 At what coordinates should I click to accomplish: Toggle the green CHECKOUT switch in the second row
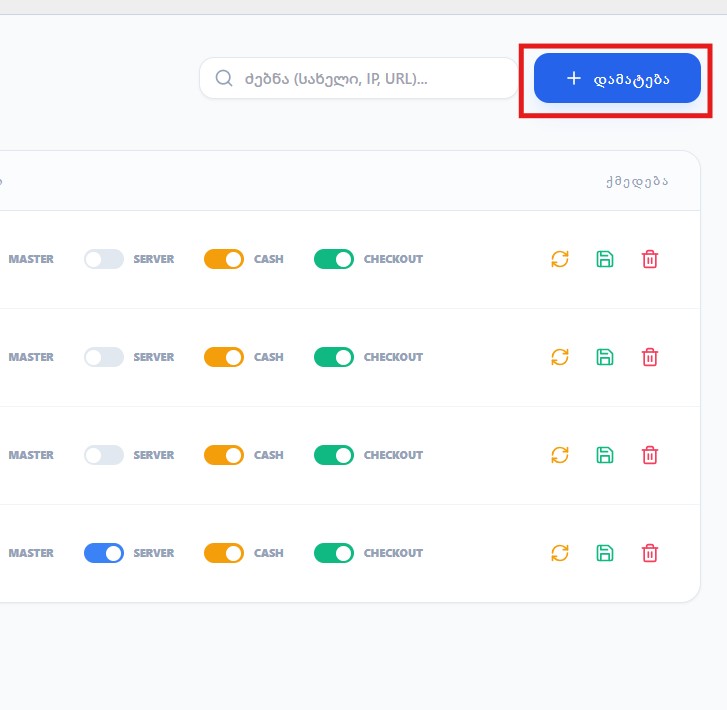[x=334, y=357]
